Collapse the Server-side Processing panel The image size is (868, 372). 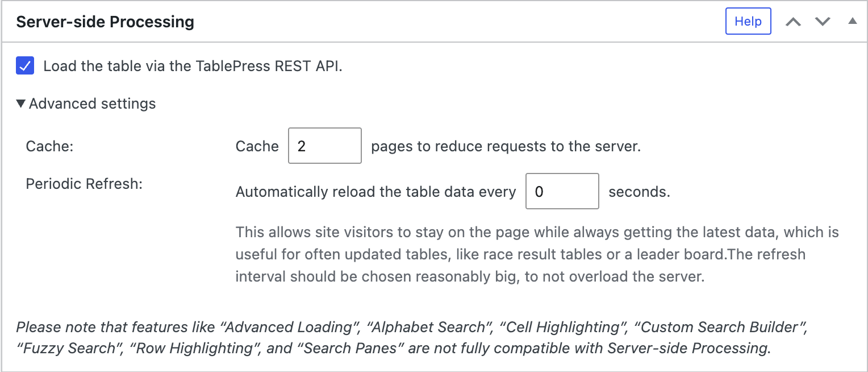coord(853,21)
